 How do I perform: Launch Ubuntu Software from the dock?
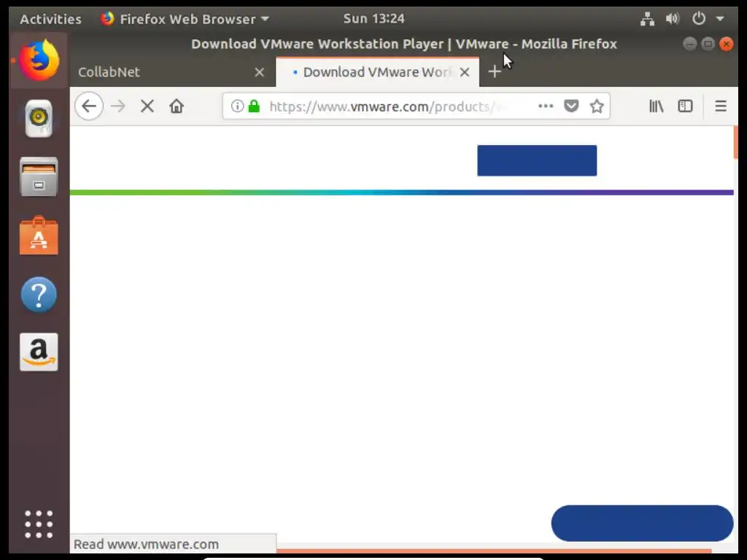[39, 236]
